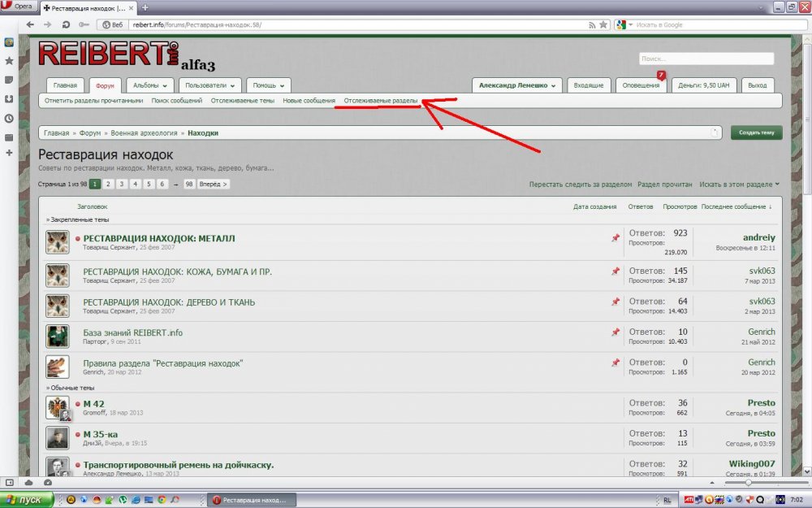Open the Bookmarks star panel in Opera sidebar
812x508 pixels.
click(9, 61)
